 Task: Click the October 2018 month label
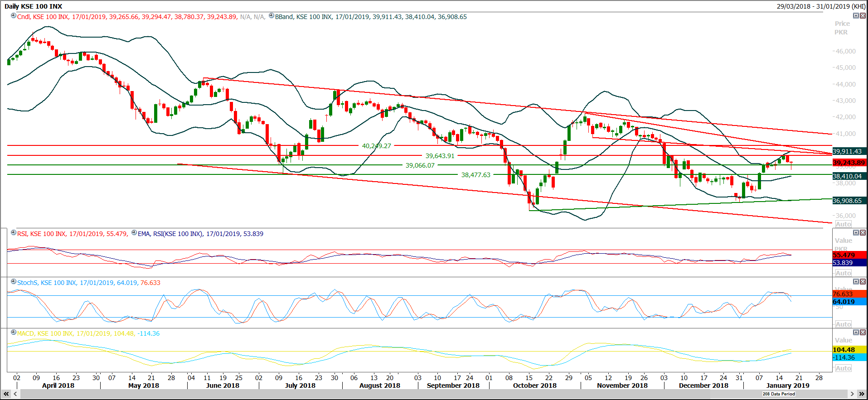(x=535, y=386)
